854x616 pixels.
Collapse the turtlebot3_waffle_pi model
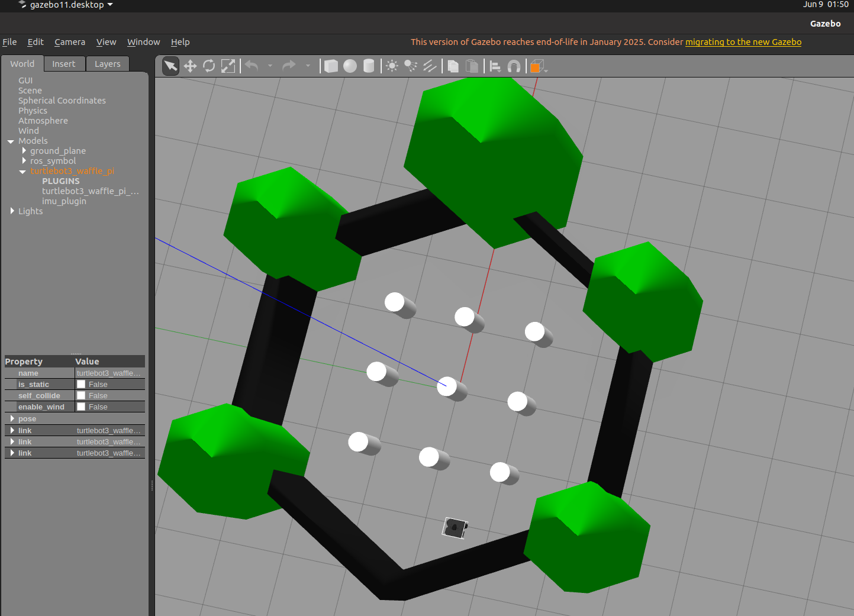click(x=22, y=172)
